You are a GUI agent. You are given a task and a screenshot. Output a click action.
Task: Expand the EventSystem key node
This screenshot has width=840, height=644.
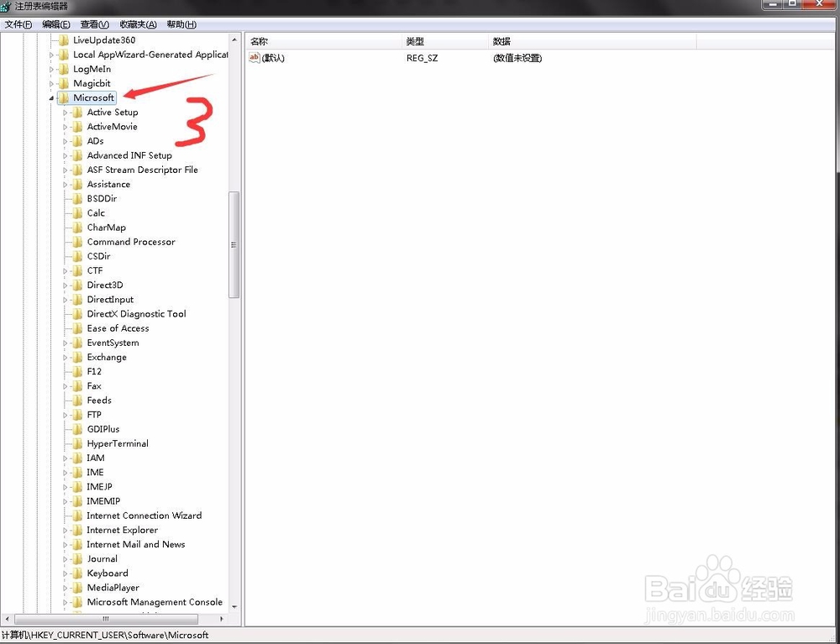tap(66, 343)
